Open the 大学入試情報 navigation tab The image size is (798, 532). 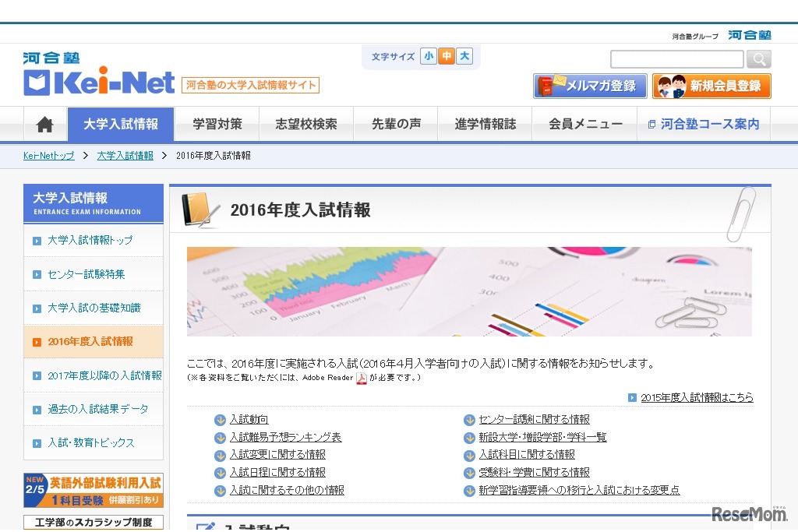(121, 124)
